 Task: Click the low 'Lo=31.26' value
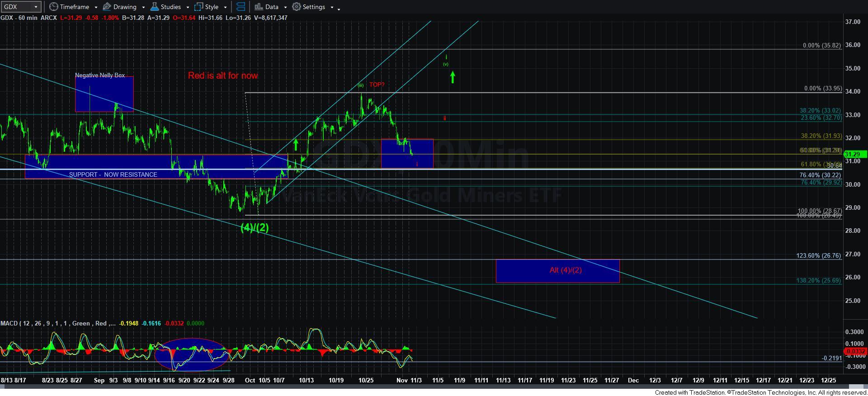click(237, 18)
